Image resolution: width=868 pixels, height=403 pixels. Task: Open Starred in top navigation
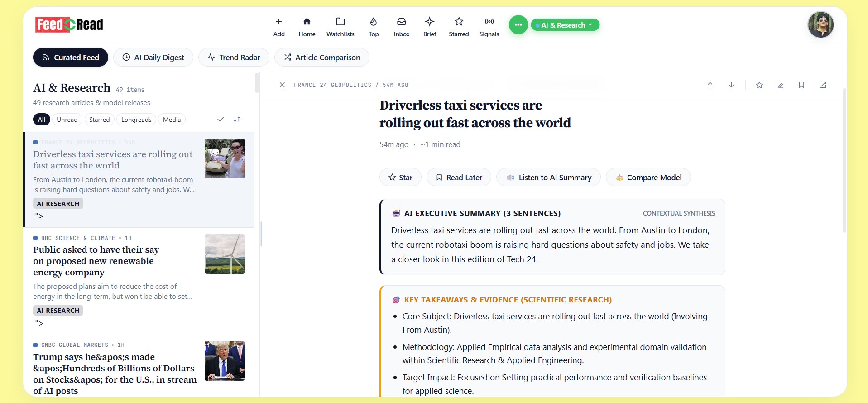tap(459, 27)
